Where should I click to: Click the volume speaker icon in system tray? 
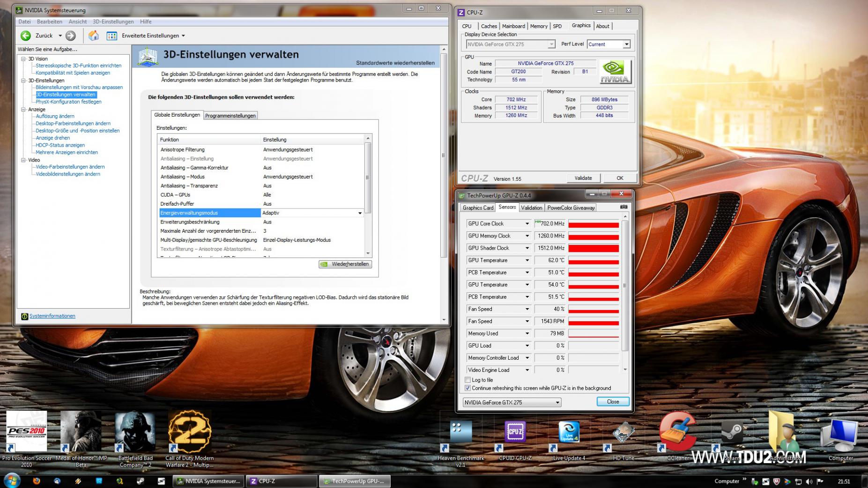809,481
